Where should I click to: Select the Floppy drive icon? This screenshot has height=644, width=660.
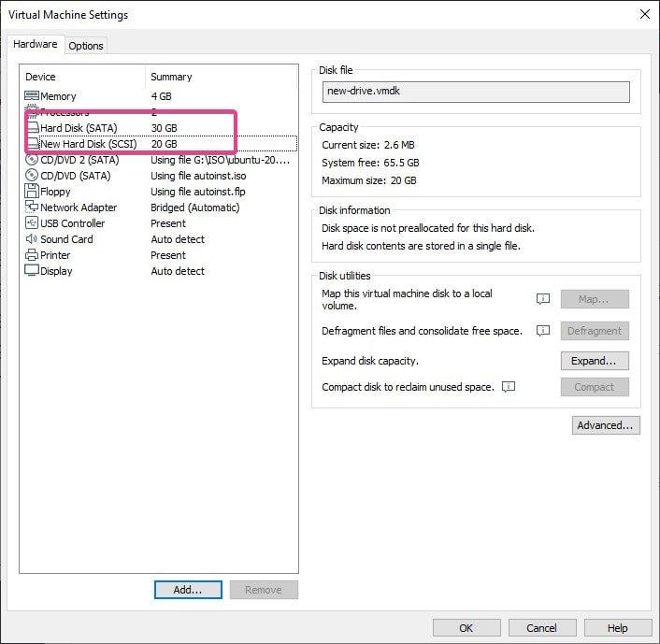32,192
